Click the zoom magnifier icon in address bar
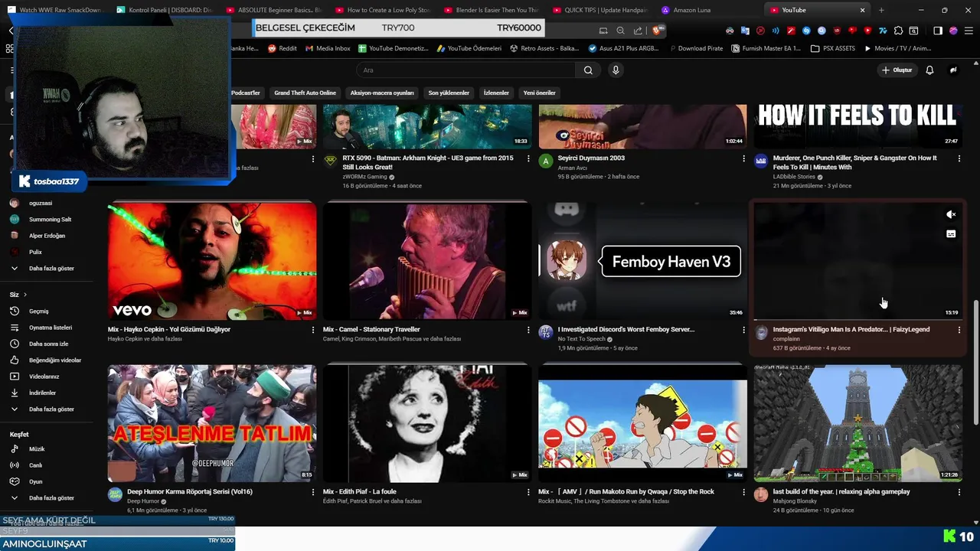Image resolution: width=980 pixels, height=551 pixels. [x=620, y=31]
